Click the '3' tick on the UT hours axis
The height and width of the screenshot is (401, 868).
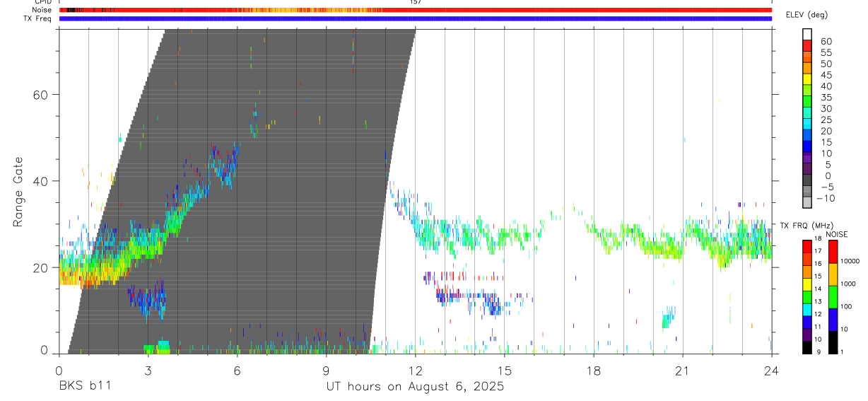coord(148,369)
